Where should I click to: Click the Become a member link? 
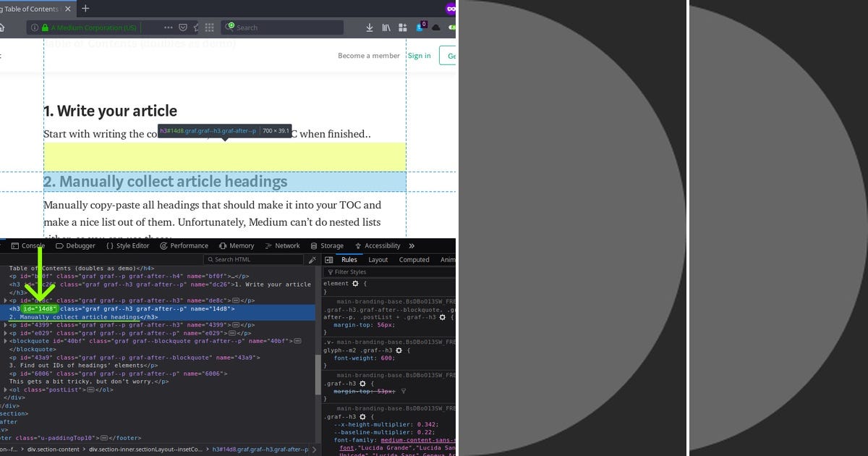pyautogui.click(x=369, y=55)
